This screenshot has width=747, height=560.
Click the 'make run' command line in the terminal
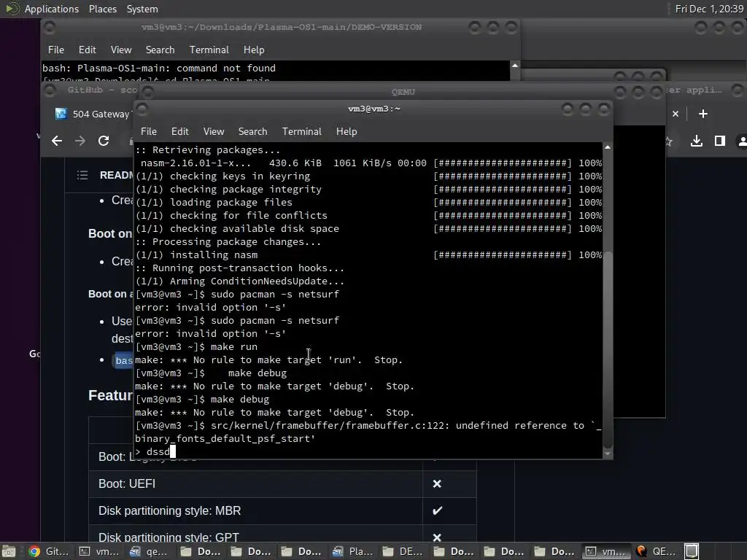(196, 346)
